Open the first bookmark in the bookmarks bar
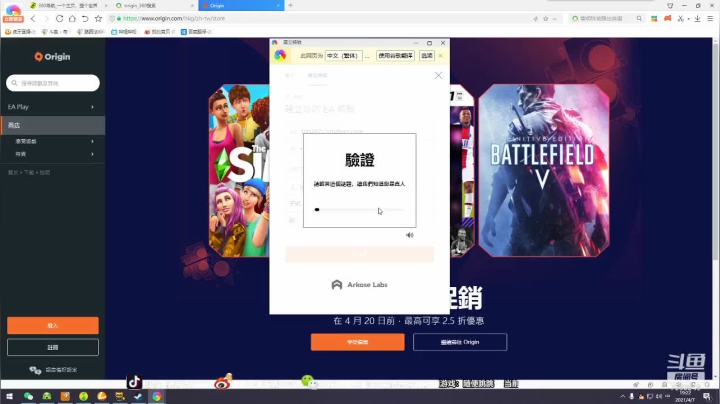The width and height of the screenshot is (720, 404). 20,32
